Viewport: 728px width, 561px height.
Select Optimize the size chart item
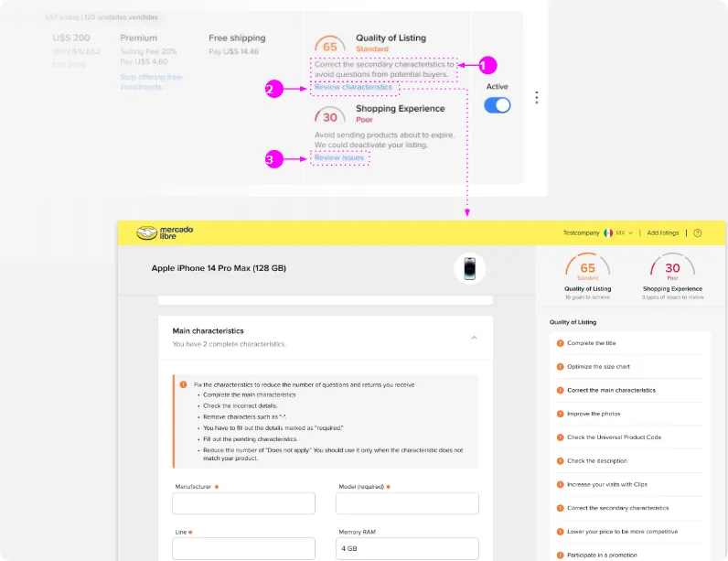(598, 367)
